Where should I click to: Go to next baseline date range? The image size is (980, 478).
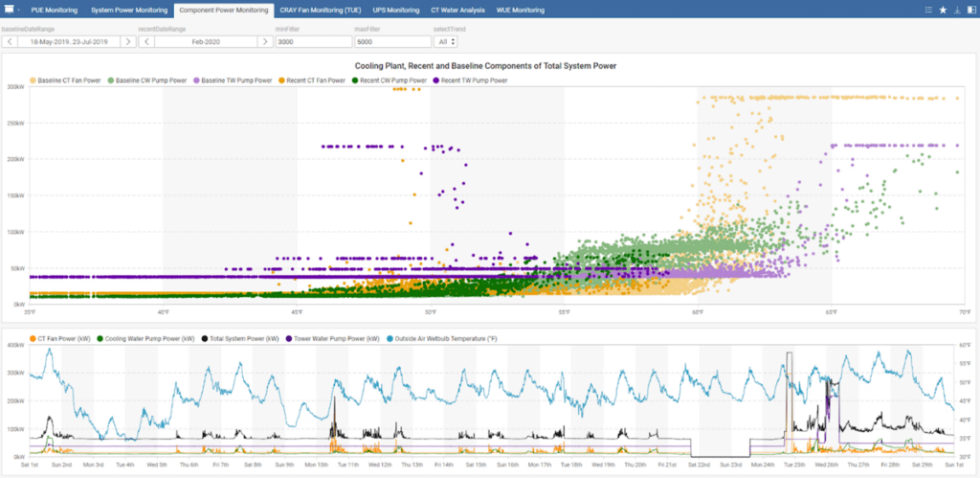pos(127,41)
